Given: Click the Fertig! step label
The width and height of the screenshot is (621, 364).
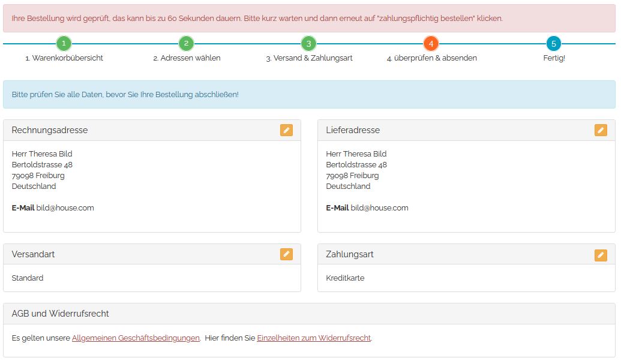Looking at the screenshot, I should tap(554, 58).
